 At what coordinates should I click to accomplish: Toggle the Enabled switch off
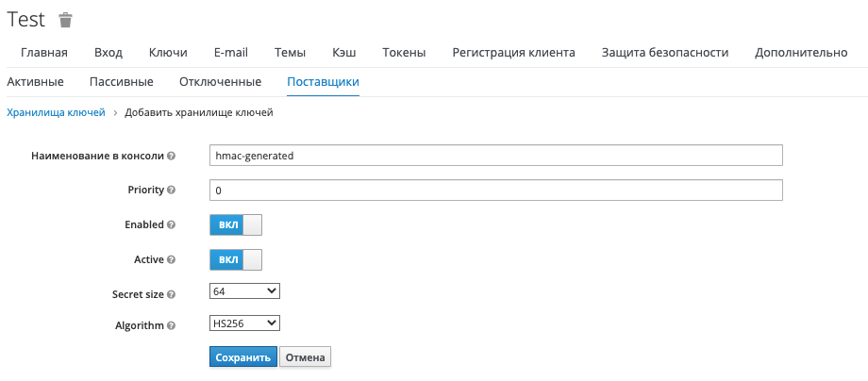click(x=235, y=225)
